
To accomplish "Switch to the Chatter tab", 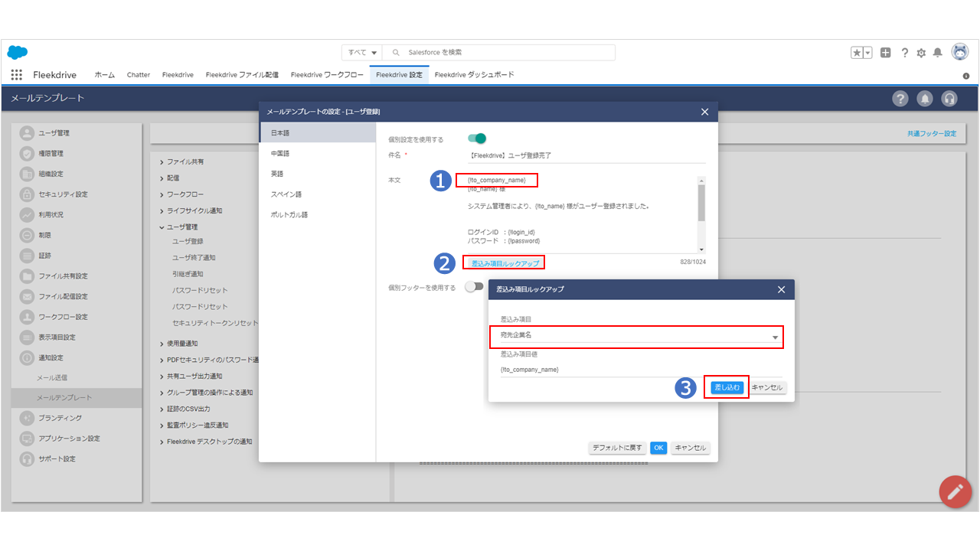I will coord(139,75).
